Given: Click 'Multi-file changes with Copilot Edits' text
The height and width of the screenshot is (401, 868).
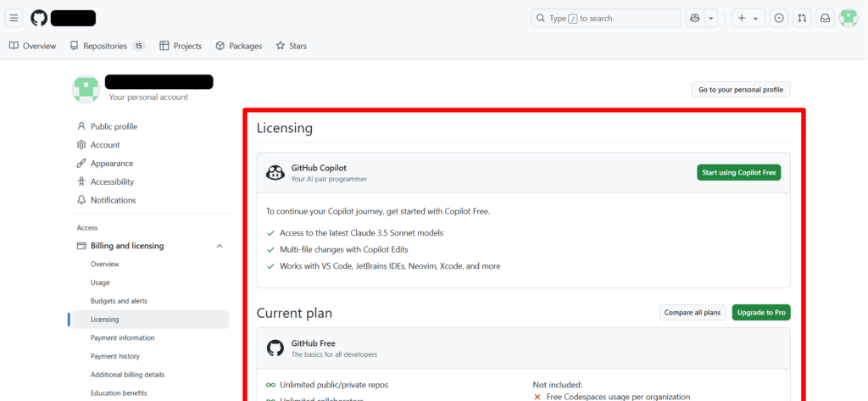Looking at the screenshot, I should tap(344, 249).
